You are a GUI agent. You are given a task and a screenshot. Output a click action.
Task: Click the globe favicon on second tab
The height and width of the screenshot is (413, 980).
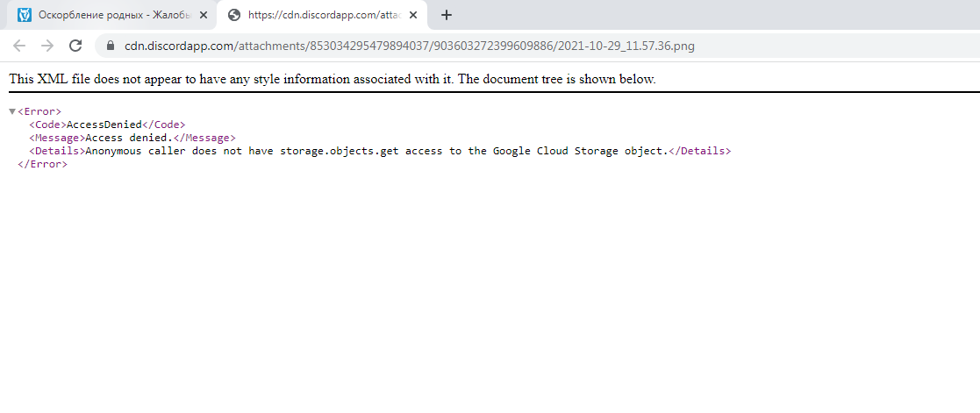233,15
